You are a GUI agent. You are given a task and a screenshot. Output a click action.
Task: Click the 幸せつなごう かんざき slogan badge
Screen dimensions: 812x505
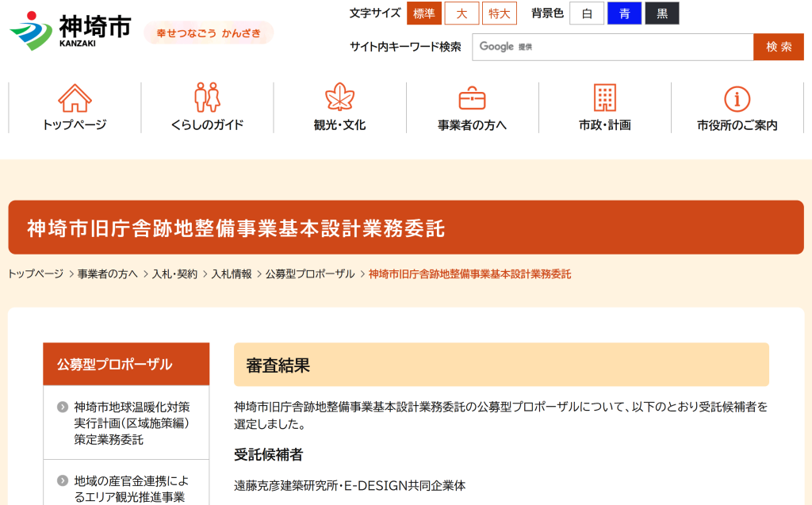pos(208,33)
